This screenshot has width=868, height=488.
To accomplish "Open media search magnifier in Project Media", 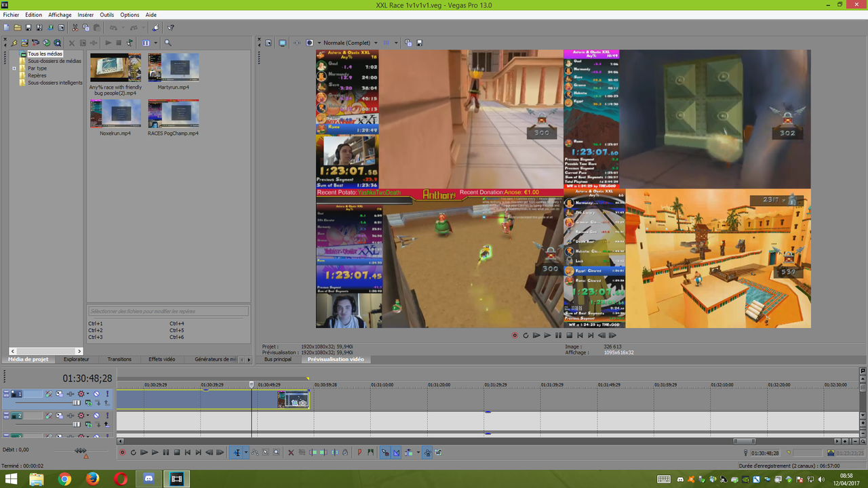I will click(167, 43).
